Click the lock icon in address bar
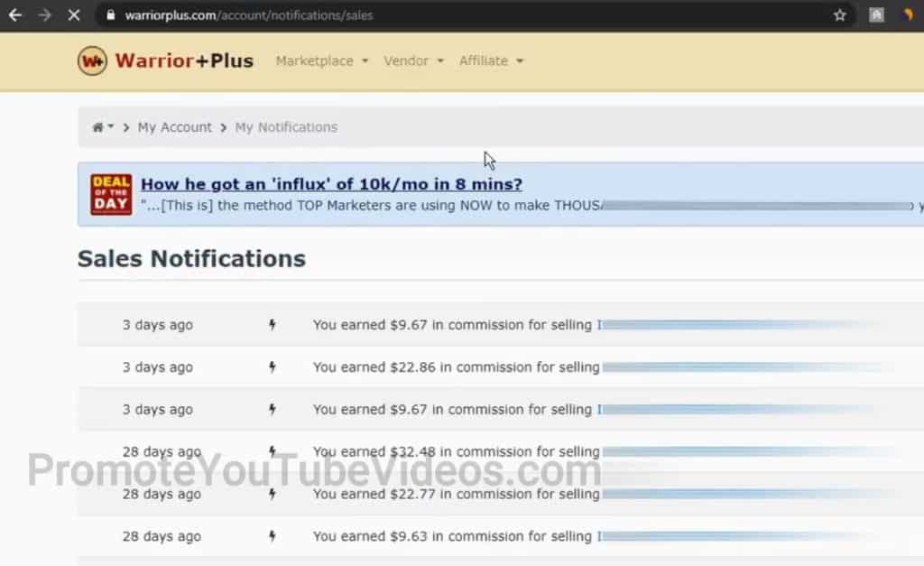 click(111, 15)
